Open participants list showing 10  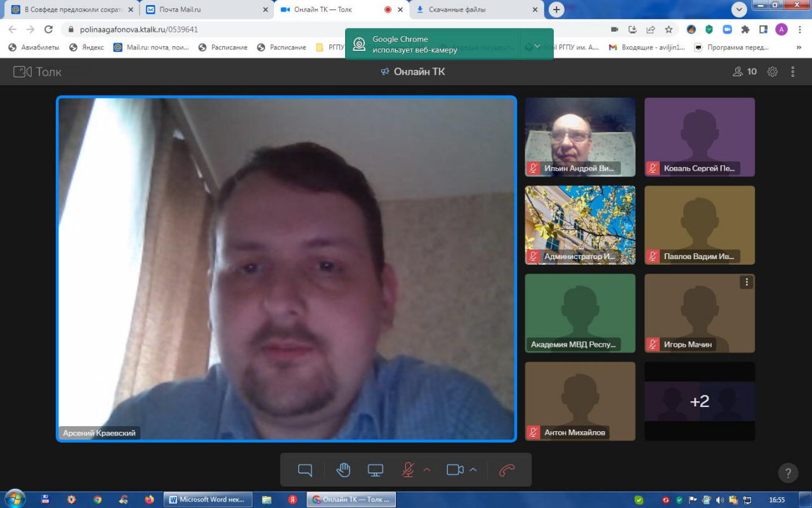tap(745, 72)
